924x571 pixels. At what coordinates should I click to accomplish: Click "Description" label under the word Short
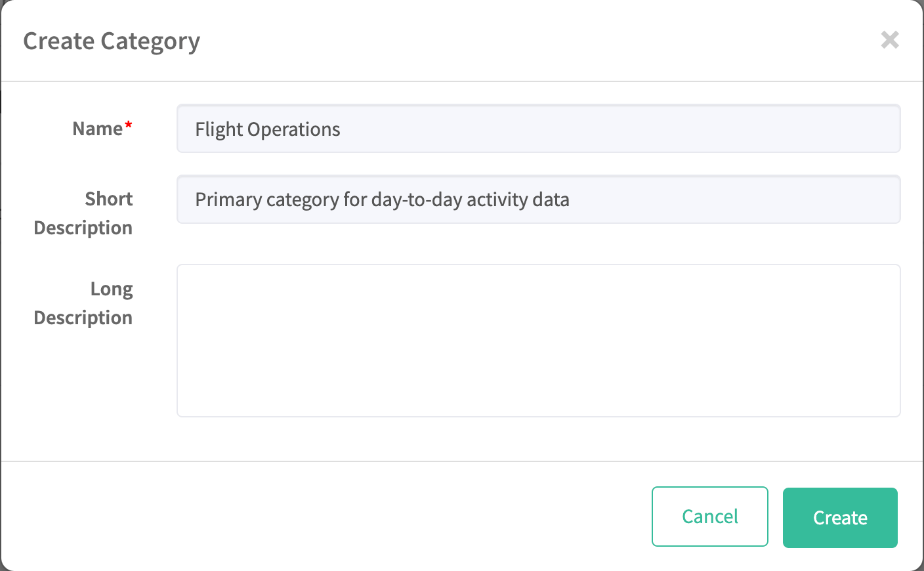[83, 228]
